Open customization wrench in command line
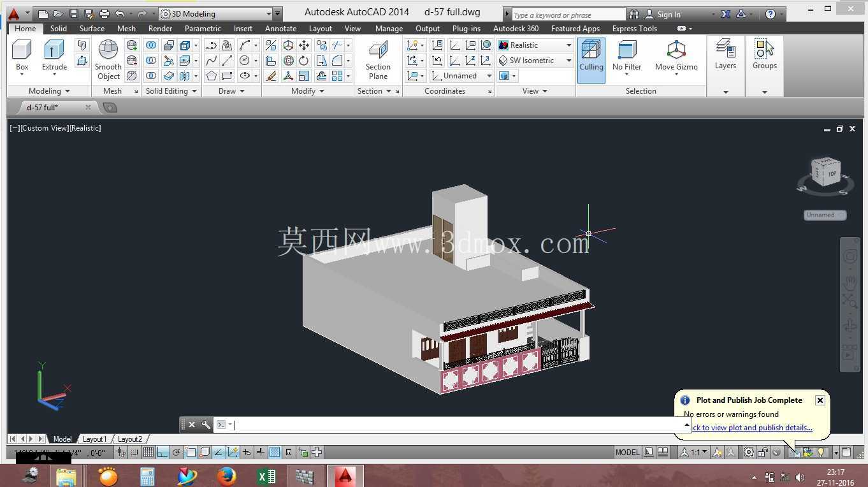The image size is (868, 487). (x=206, y=425)
